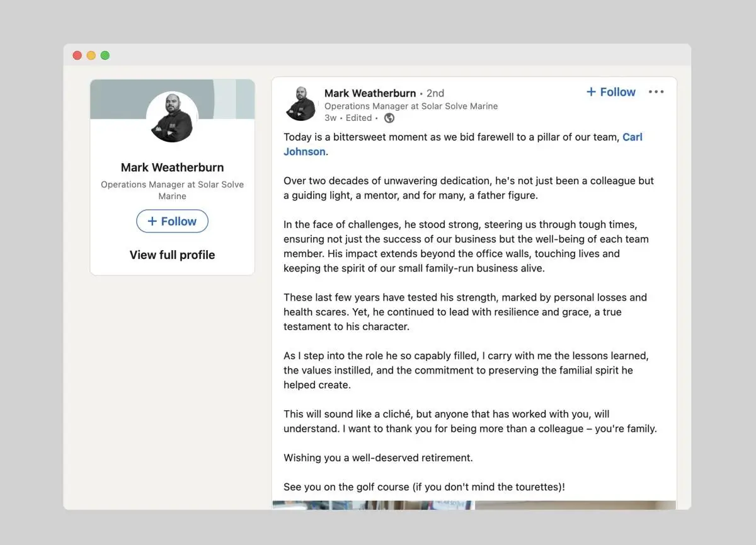Screen dimensions: 756x545
Task: Click the post author's small profile picture
Action: 301,104
